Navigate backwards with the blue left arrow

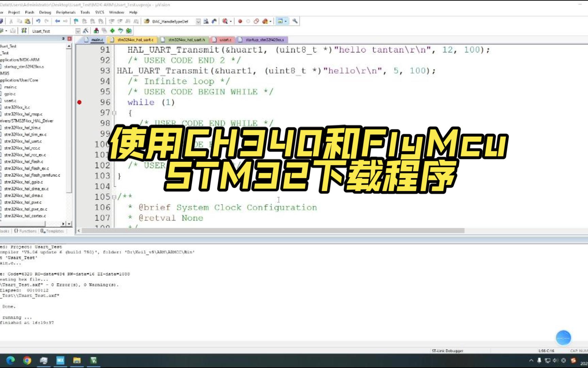tap(57, 21)
